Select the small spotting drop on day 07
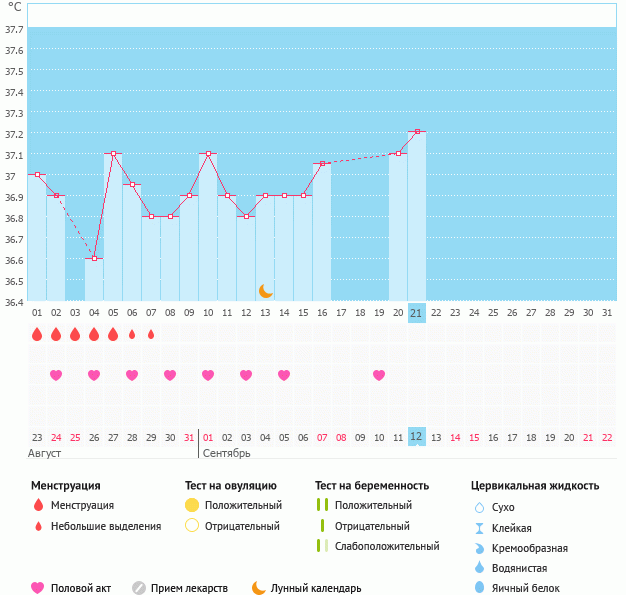Screen dimensions: 626x595 click(151, 334)
